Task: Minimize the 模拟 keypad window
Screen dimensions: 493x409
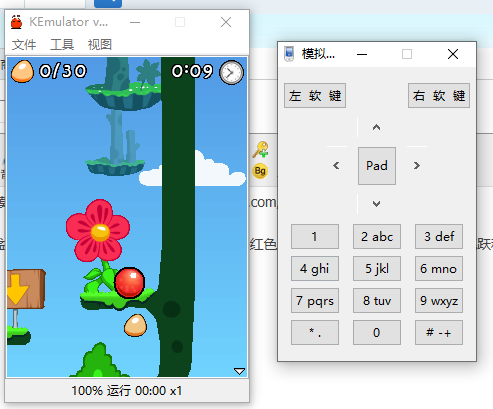Action: (x=362, y=54)
